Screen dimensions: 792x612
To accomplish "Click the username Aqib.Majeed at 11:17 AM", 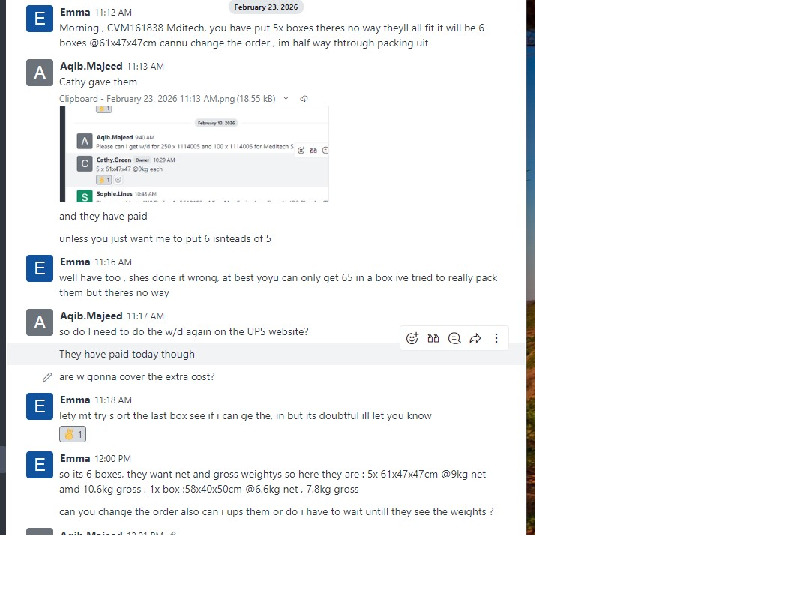I will click(91, 316).
